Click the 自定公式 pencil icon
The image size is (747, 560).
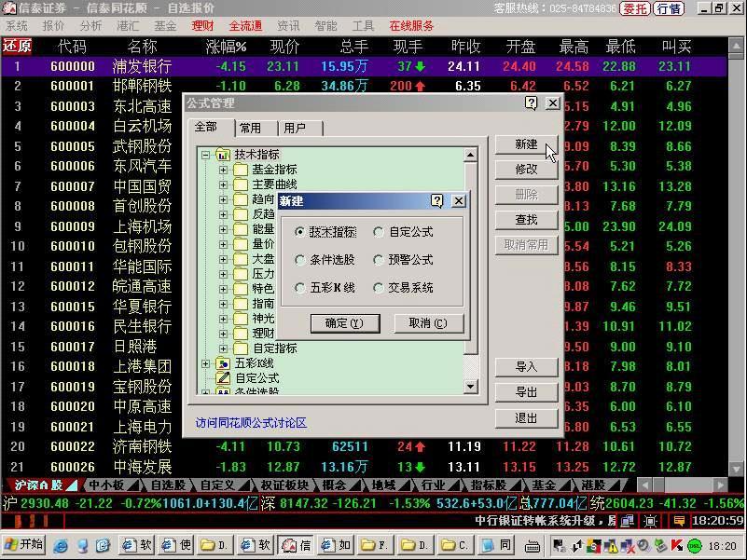223,378
